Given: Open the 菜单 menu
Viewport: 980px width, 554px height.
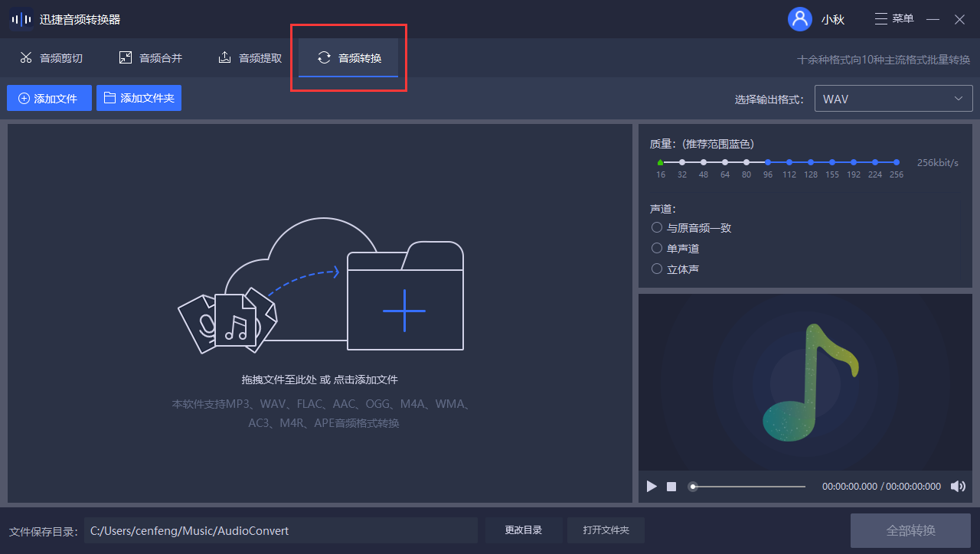Looking at the screenshot, I should point(894,19).
